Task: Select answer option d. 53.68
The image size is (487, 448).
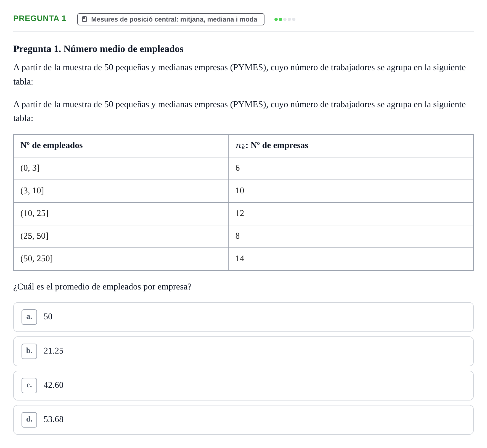Action: [x=243, y=420]
